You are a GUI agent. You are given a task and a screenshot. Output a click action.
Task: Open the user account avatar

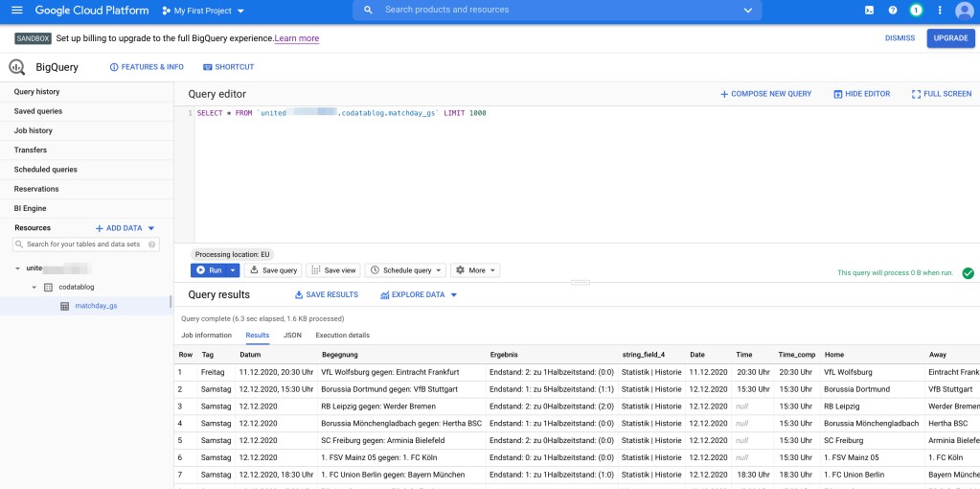(965, 11)
